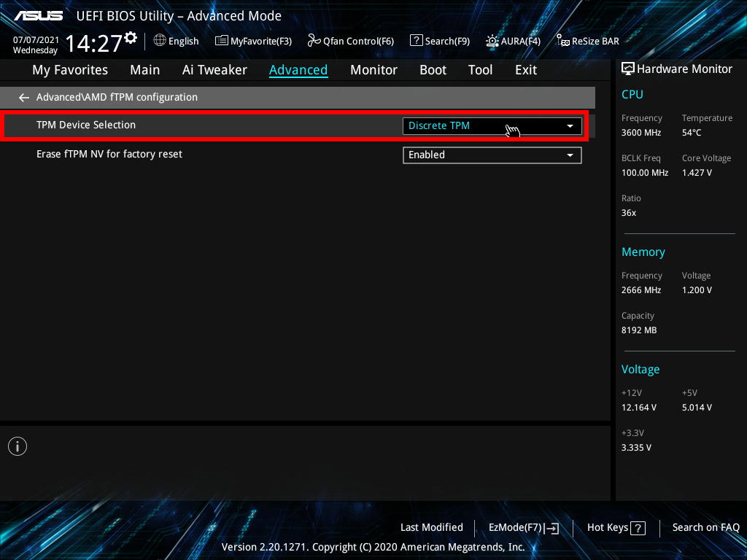Open the Boot tab

click(x=433, y=70)
